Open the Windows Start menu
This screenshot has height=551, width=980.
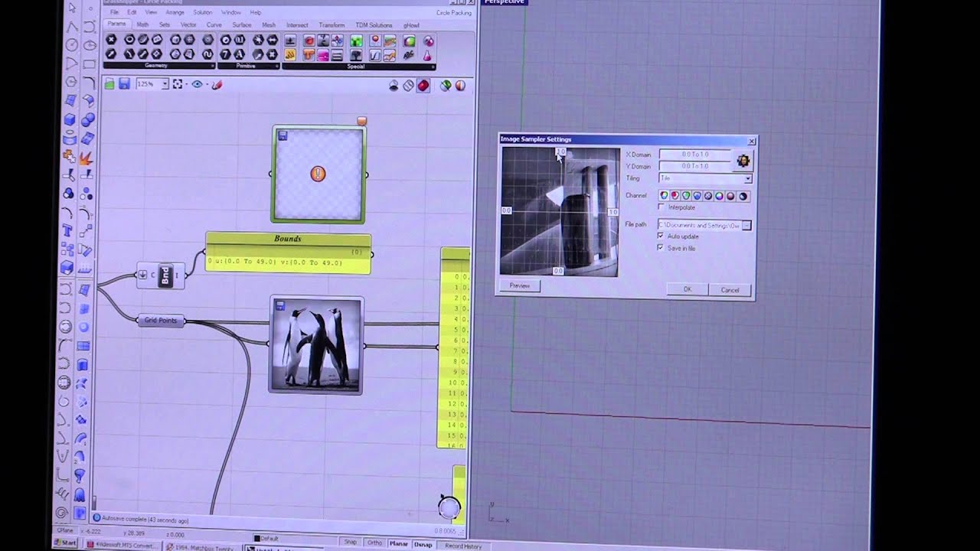click(x=65, y=543)
